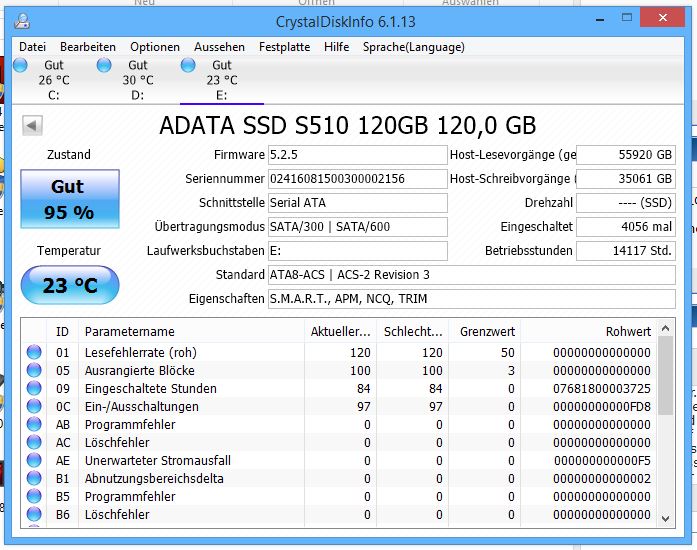Open the Datei menu
This screenshot has height=550, width=697.
(32, 47)
